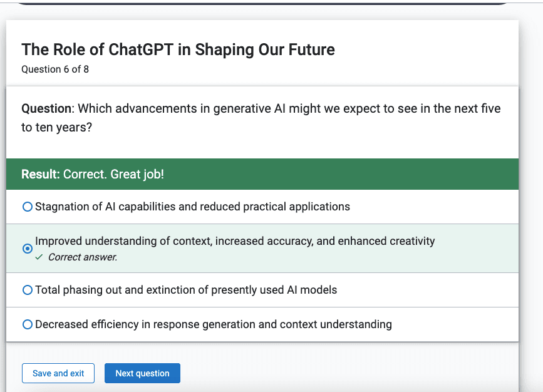Select the Improved understanding of context radio button

(28, 249)
